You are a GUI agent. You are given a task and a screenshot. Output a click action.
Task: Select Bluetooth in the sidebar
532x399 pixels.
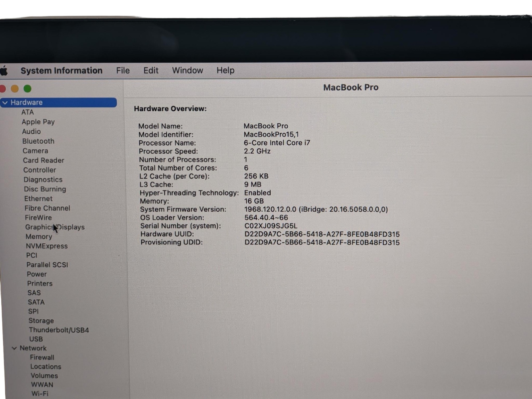[x=38, y=141]
